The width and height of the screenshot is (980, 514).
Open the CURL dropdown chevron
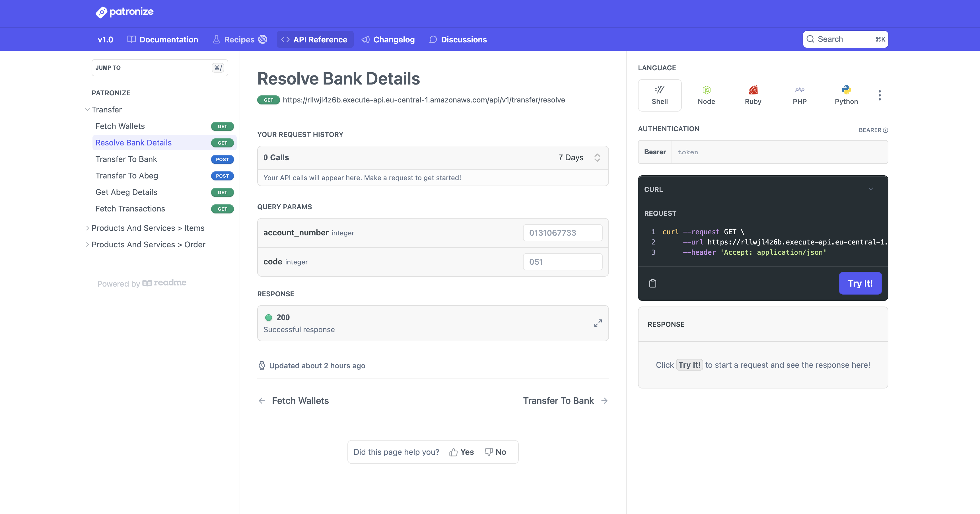[870, 189]
